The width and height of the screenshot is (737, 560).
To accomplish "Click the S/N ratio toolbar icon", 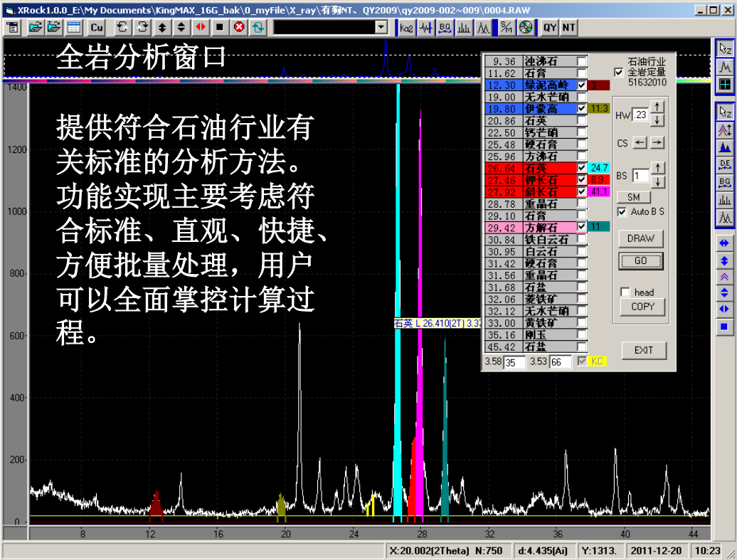I will coord(506,27).
